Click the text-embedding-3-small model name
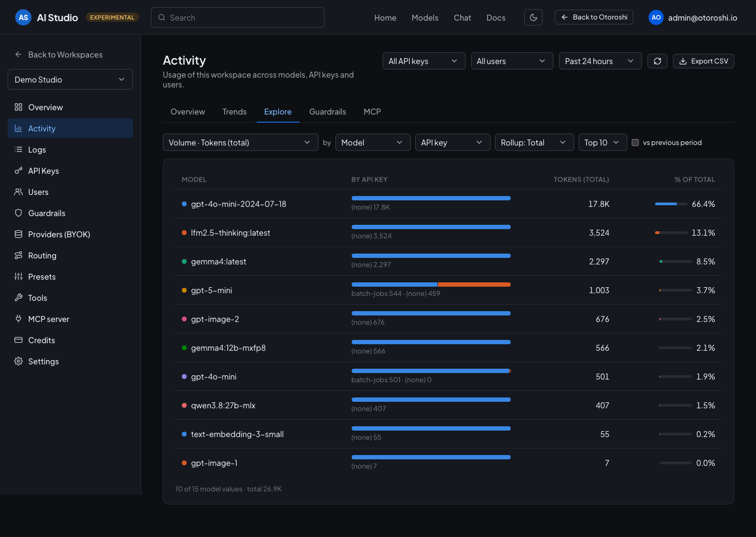Viewport: 756px width, 537px height. coord(237,434)
